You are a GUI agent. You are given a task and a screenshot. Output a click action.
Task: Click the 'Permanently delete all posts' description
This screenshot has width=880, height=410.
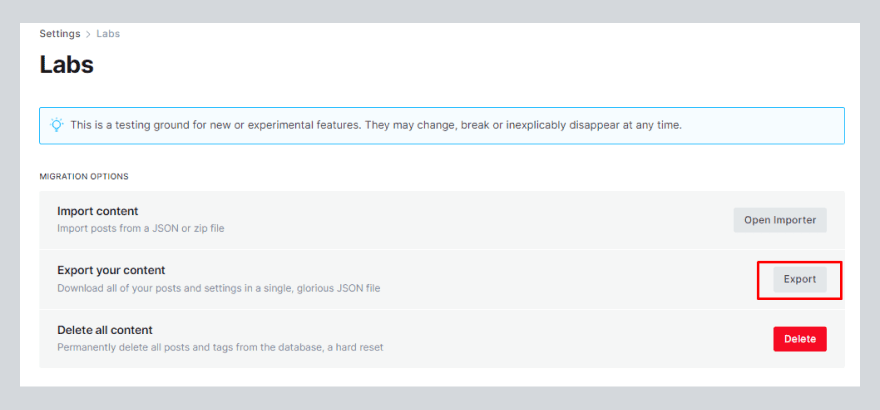220,347
